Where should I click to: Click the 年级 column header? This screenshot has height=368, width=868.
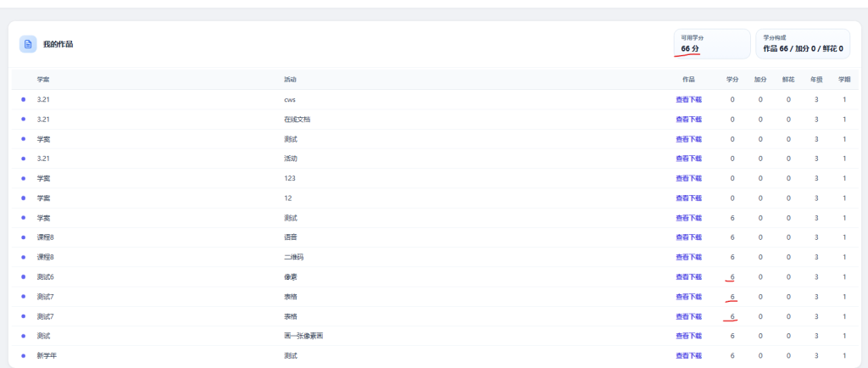click(x=816, y=80)
